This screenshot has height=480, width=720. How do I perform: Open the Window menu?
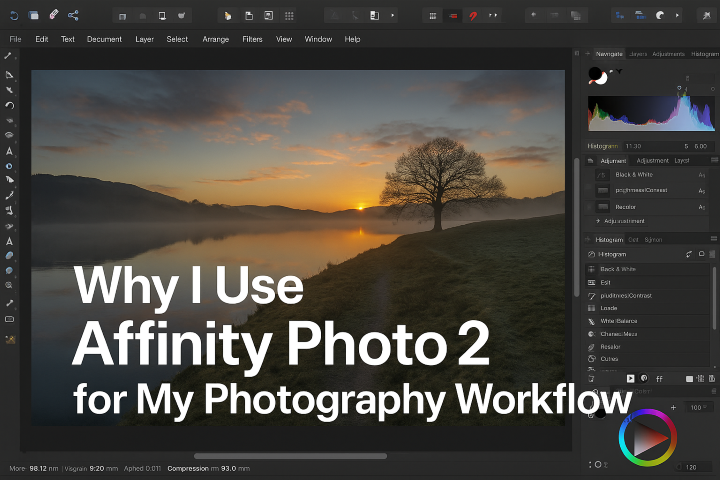318,39
